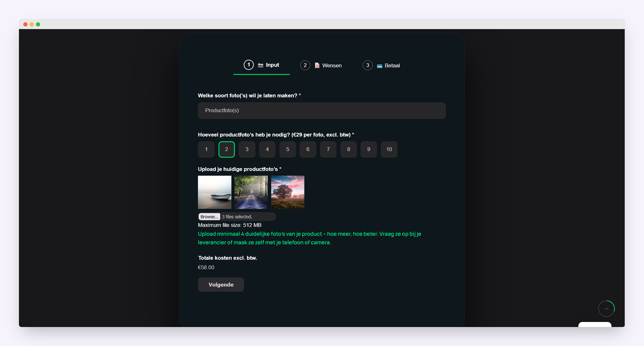Click the scroll-to-top arrow circle
The height and width of the screenshot is (346, 644).
pos(607,309)
